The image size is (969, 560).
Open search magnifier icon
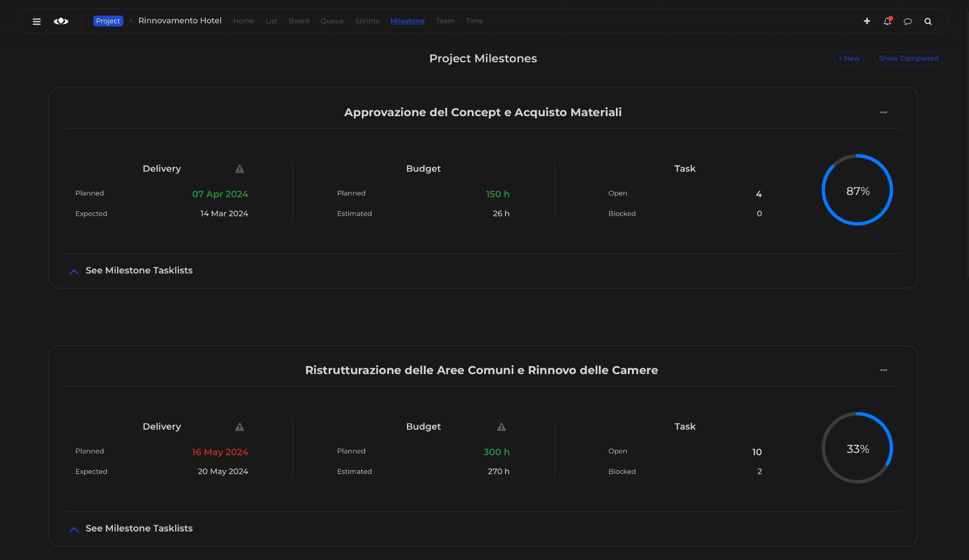(x=928, y=21)
